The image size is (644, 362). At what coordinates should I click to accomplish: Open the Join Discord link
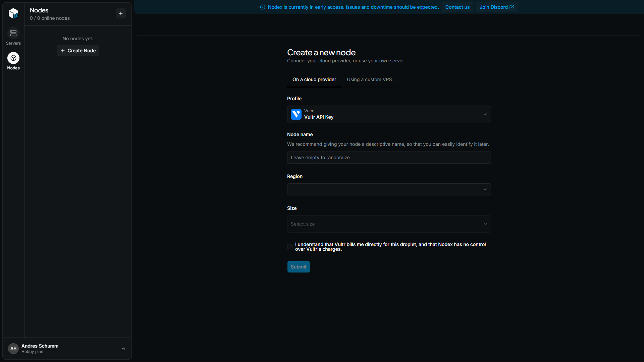pyautogui.click(x=497, y=7)
